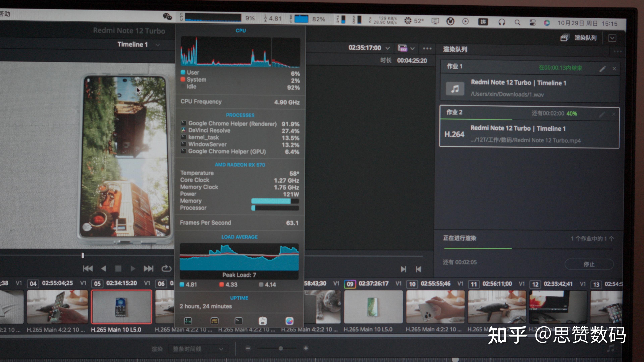Go to previous clip marker button
644x362 pixels.
coord(418,269)
